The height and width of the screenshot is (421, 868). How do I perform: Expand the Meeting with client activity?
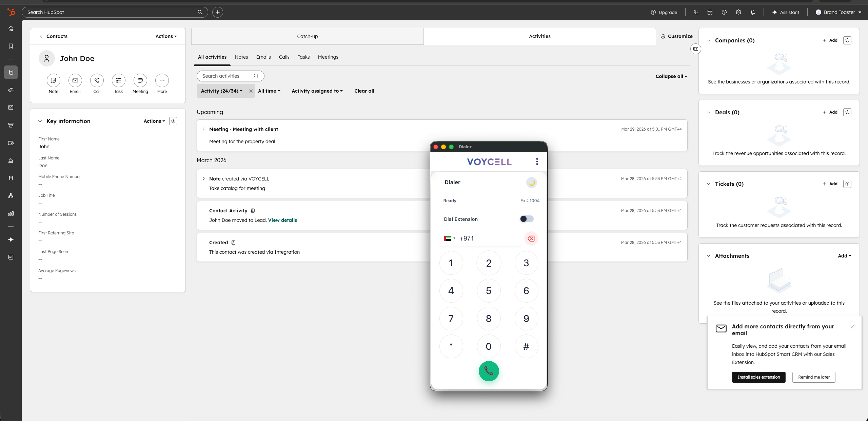tap(204, 129)
